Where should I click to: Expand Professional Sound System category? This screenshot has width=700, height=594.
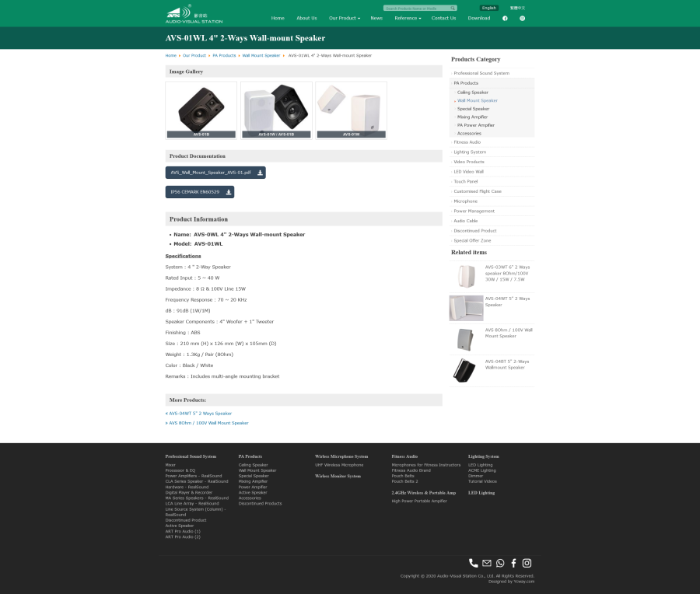click(x=481, y=73)
